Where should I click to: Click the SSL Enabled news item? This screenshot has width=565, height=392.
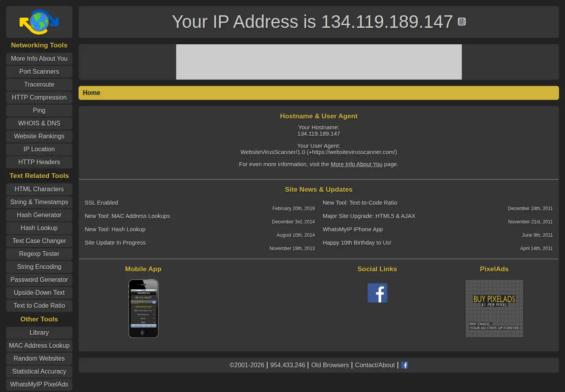(x=101, y=203)
